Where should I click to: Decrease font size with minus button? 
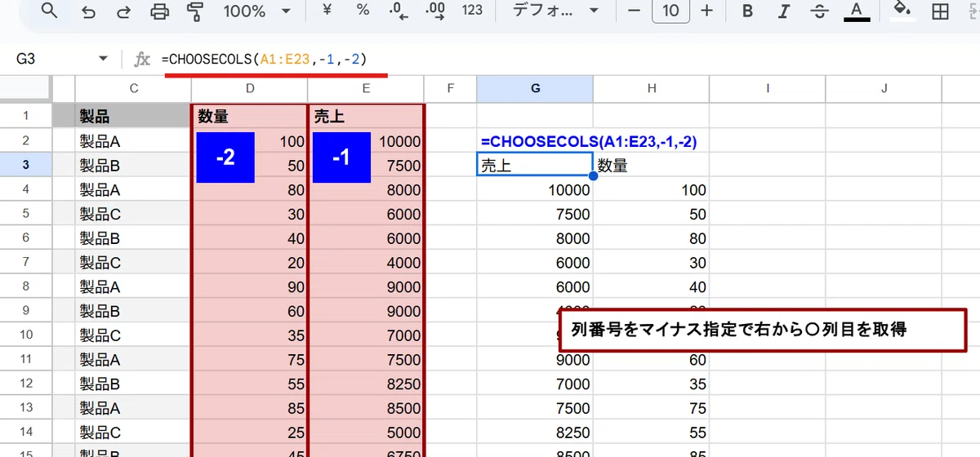click(x=634, y=11)
